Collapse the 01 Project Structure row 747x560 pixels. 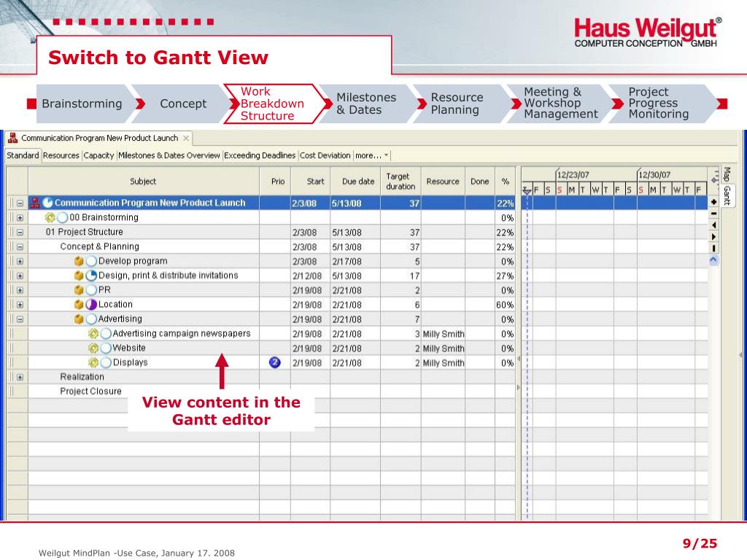[x=20, y=233]
